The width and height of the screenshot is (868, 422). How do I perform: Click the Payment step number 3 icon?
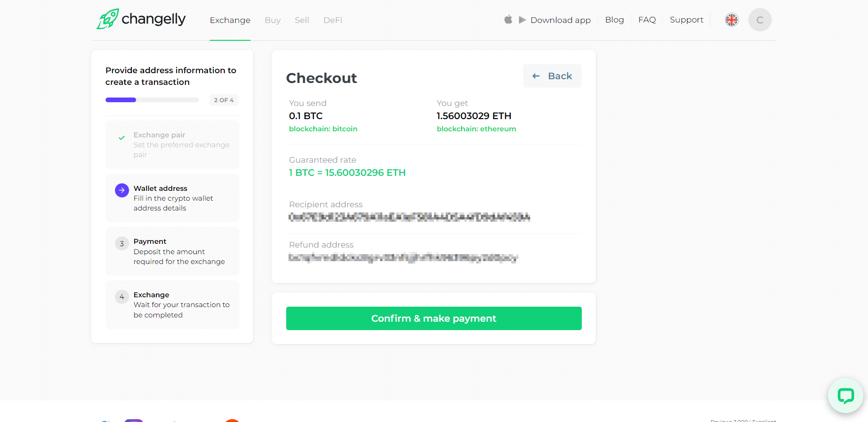tap(122, 243)
